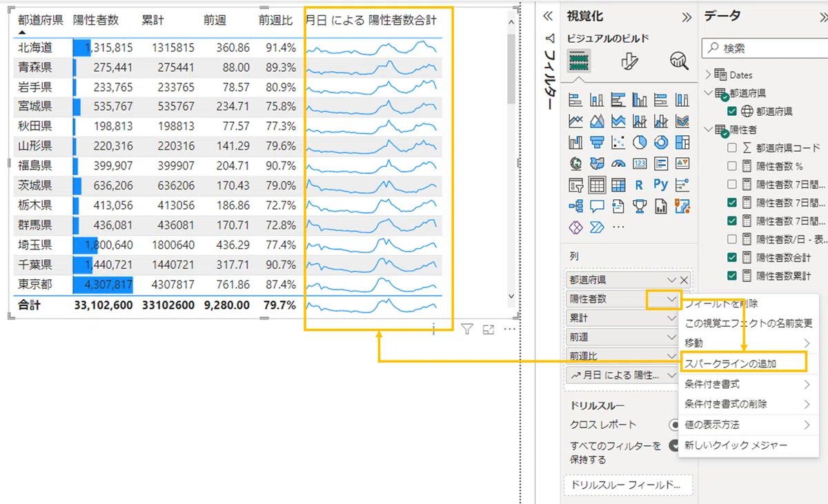The image size is (828, 504).
Task: Open the 条件付き書式の削除 submenu
Action: tap(750, 404)
